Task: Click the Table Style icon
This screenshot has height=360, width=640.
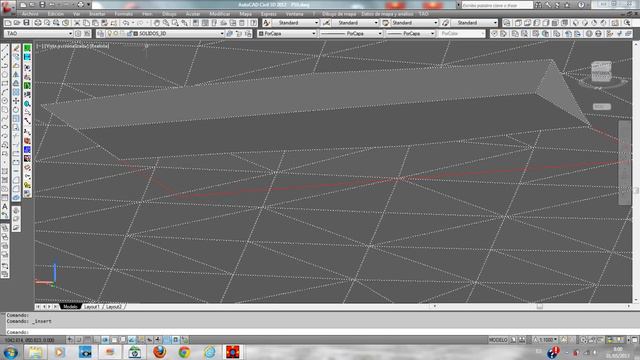Action: [385, 23]
